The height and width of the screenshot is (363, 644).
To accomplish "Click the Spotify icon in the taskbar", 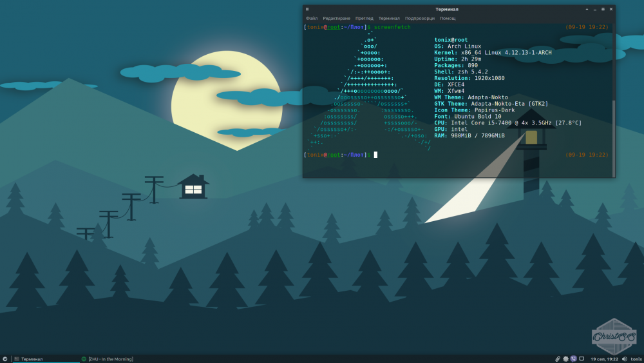I will pos(84,359).
